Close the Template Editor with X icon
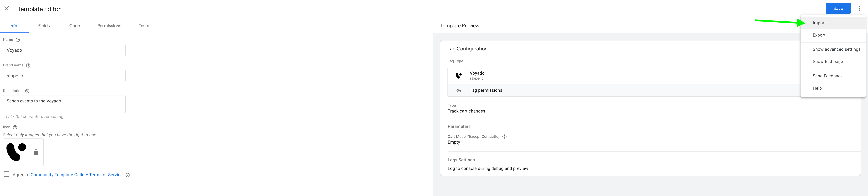Viewport: 868px width, 196px height. [6, 8]
